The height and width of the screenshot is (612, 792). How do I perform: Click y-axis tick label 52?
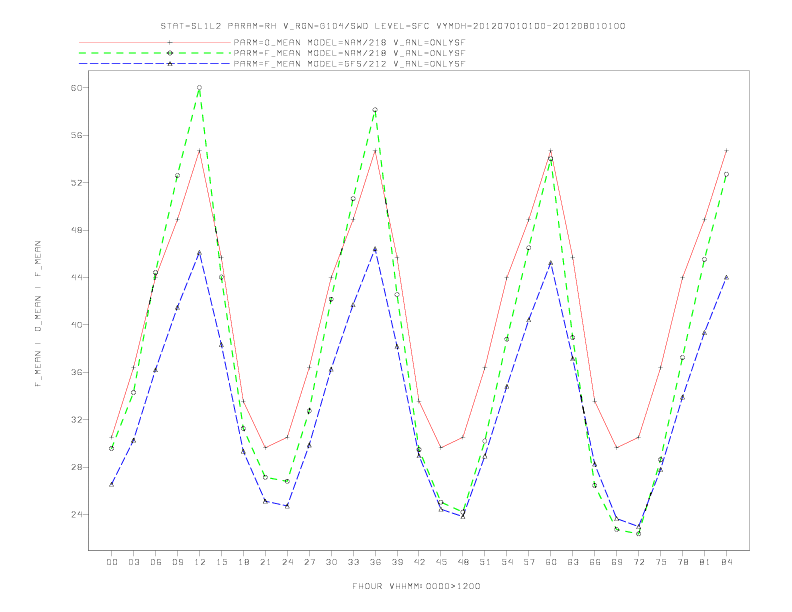click(76, 182)
